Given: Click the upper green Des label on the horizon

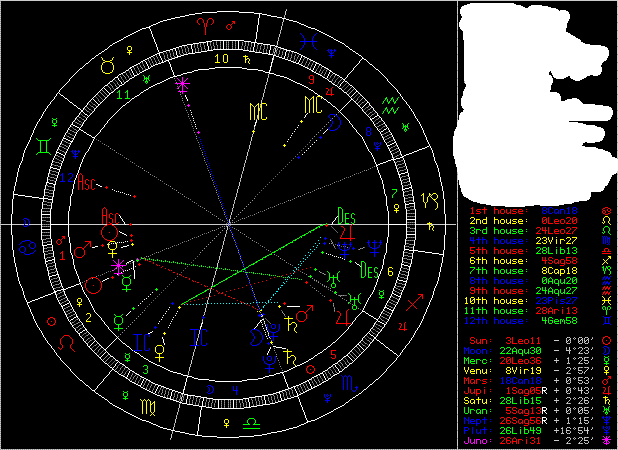Looking at the screenshot, I should tap(347, 215).
